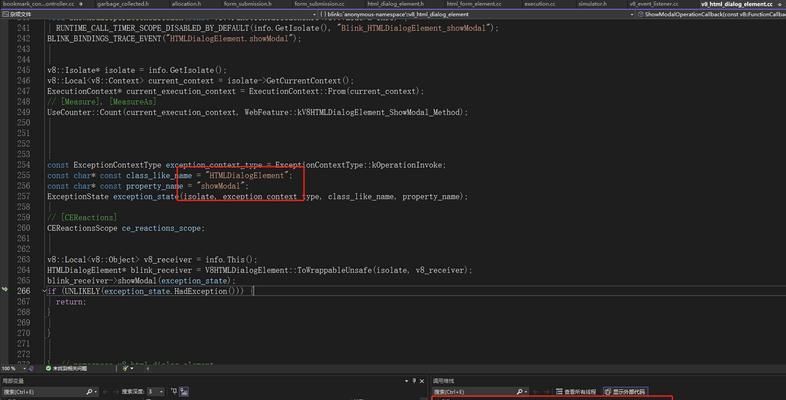The width and height of the screenshot is (786, 400).
Task: Open the bookmark controller .cc tab
Action: click(39, 4)
